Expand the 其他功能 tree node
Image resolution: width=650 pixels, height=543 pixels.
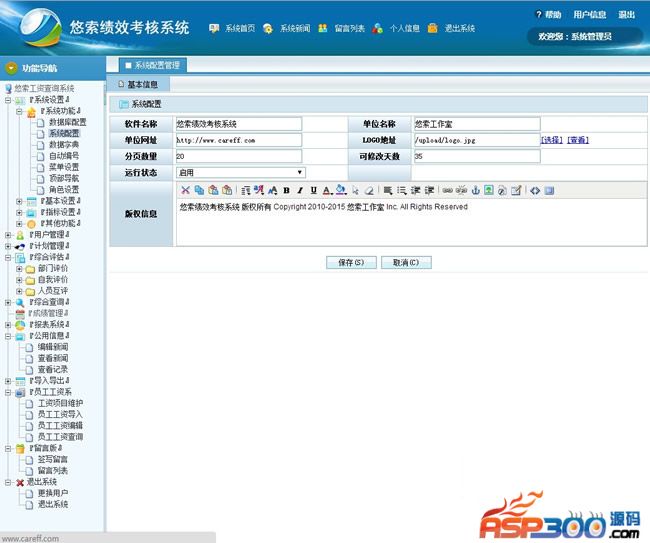click(x=19, y=224)
